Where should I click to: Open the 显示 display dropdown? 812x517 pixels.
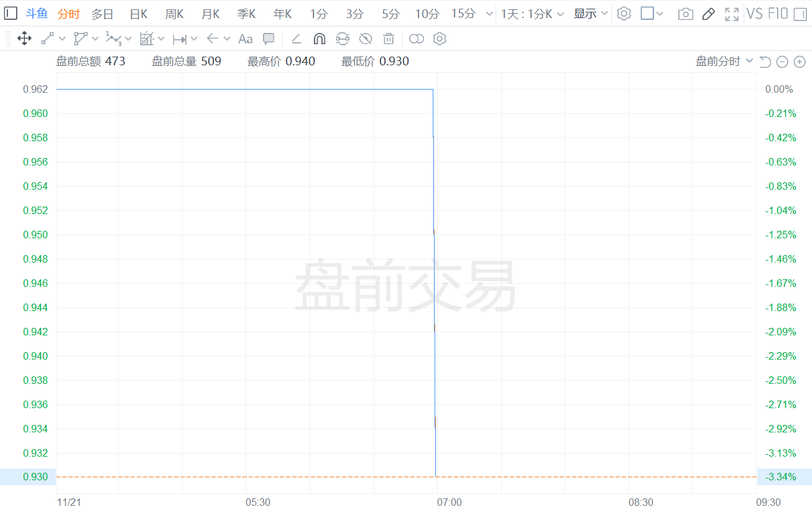point(591,14)
